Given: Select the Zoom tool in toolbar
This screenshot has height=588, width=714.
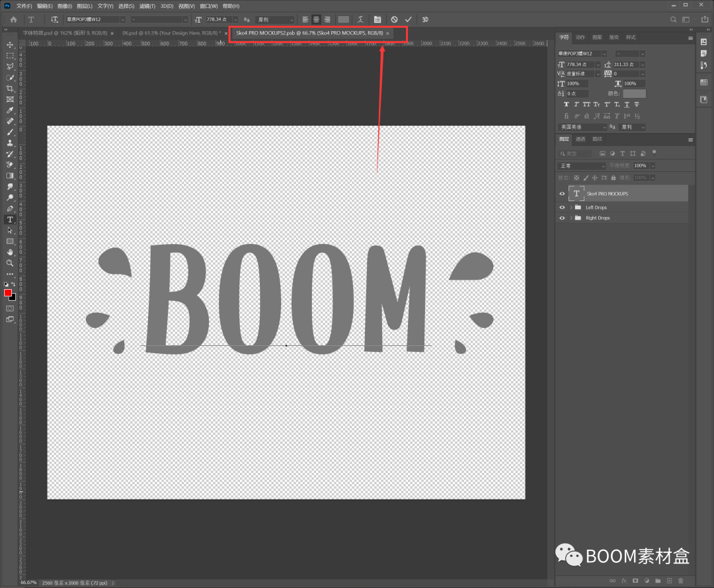Looking at the screenshot, I should coord(10,263).
